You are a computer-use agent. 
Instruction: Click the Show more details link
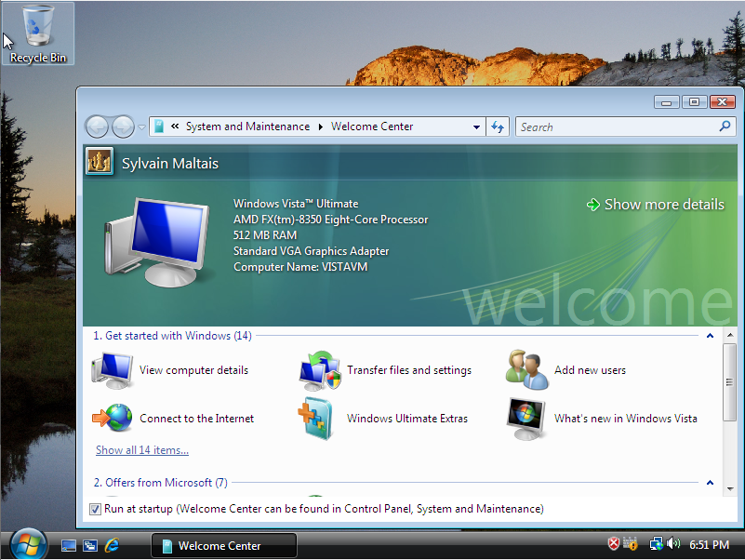pyautogui.click(x=664, y=205)
